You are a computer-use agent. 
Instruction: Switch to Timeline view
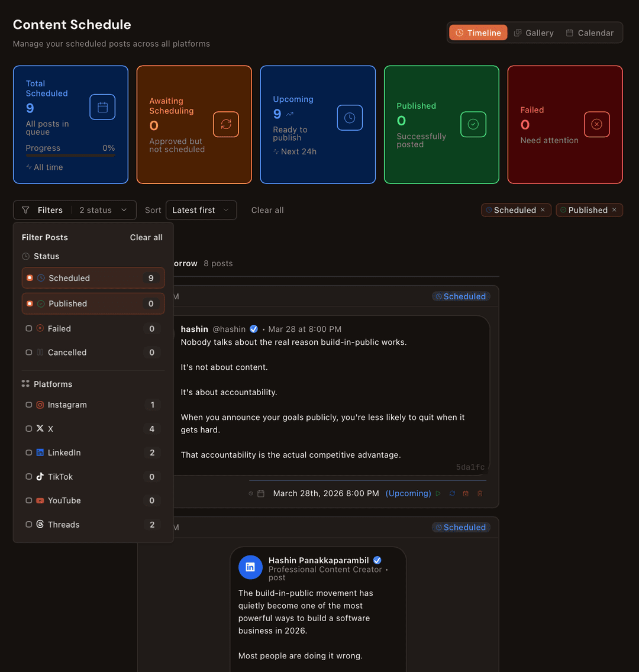pos(478,33)
